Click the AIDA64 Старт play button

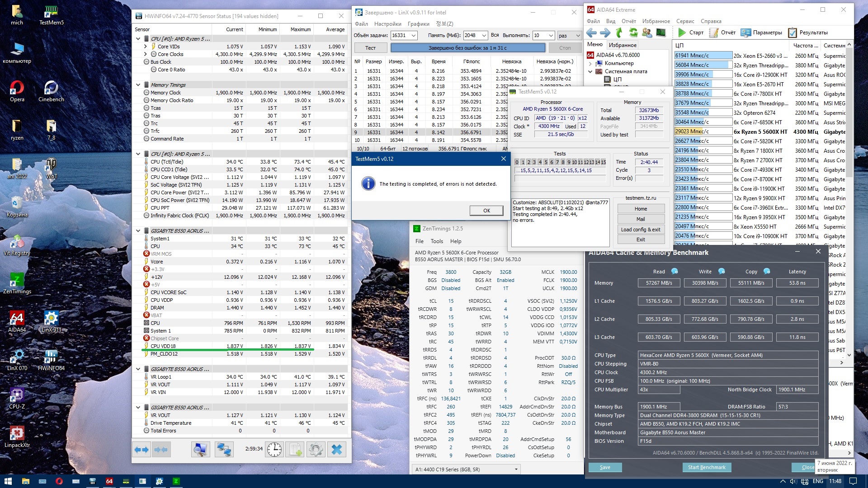682,33
